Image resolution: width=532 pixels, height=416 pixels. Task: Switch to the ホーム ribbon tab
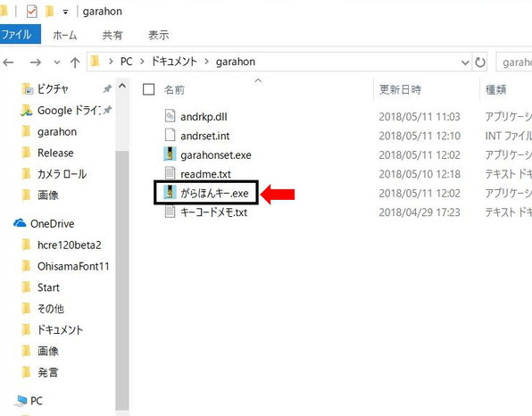tap(65, 35)
